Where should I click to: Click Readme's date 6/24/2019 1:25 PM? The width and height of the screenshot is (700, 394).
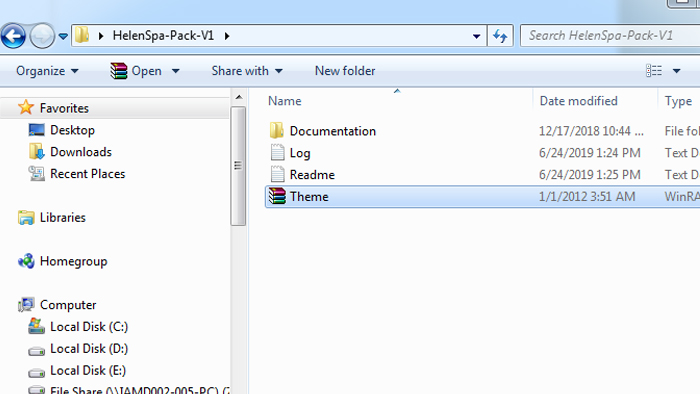pyautogui.click(x=589, y=175)
